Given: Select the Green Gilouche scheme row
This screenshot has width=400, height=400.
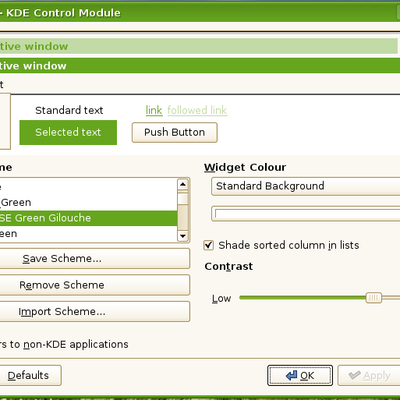Looking at the screenshot, I should click(x=88, y=218).
